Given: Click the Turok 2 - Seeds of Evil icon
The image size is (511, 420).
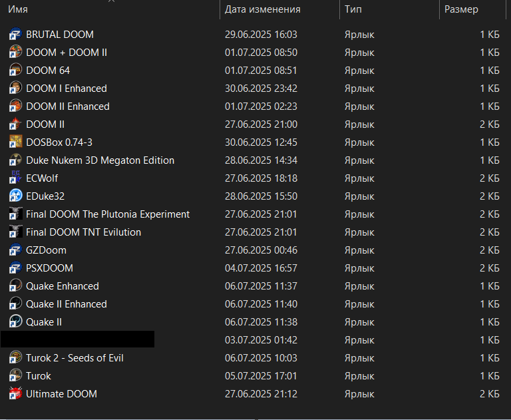Looking at the screenshot, I should 15,357.
